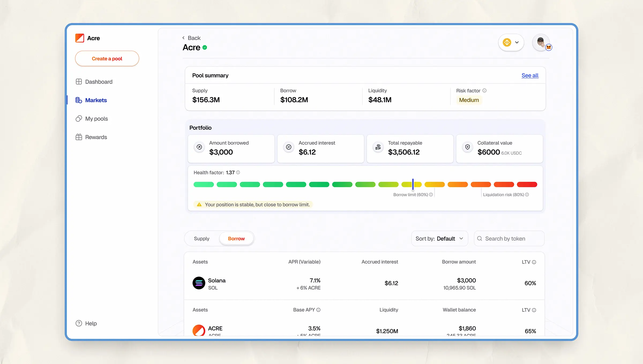Click the LTV info icon beside Wallet balance header
643x364 pixels.
pyautogui.click(x=534, y=310)
